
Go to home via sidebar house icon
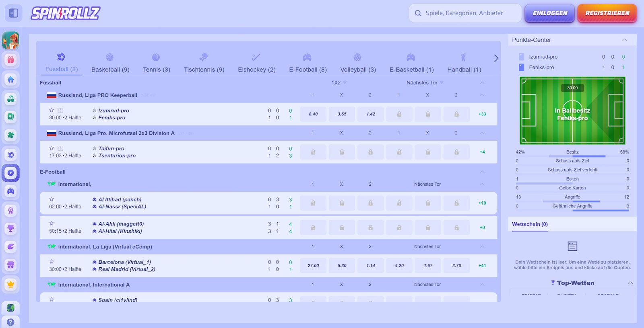11,80
